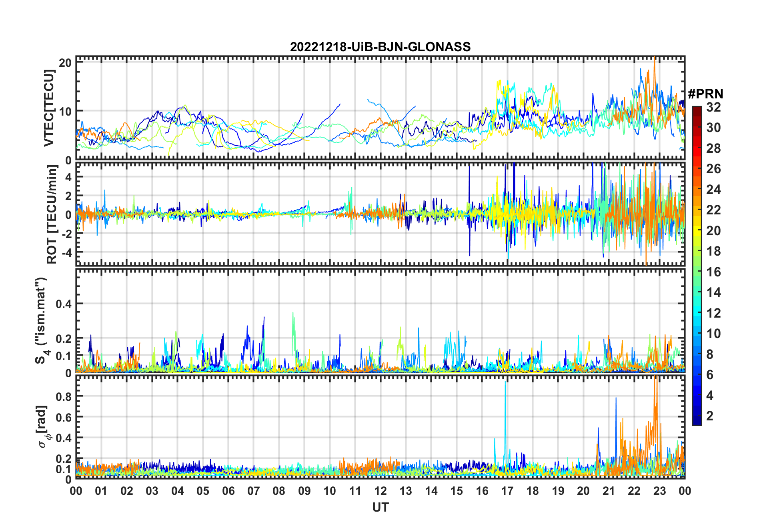Screen dimensions: 761x532
Task: Click x-axis hour label 16
Action: tap(482, 491)
